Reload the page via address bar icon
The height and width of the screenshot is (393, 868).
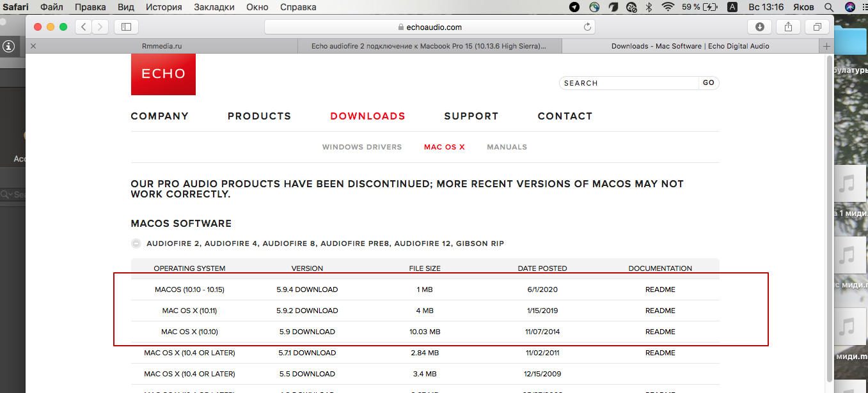click(x=587, y=27)
